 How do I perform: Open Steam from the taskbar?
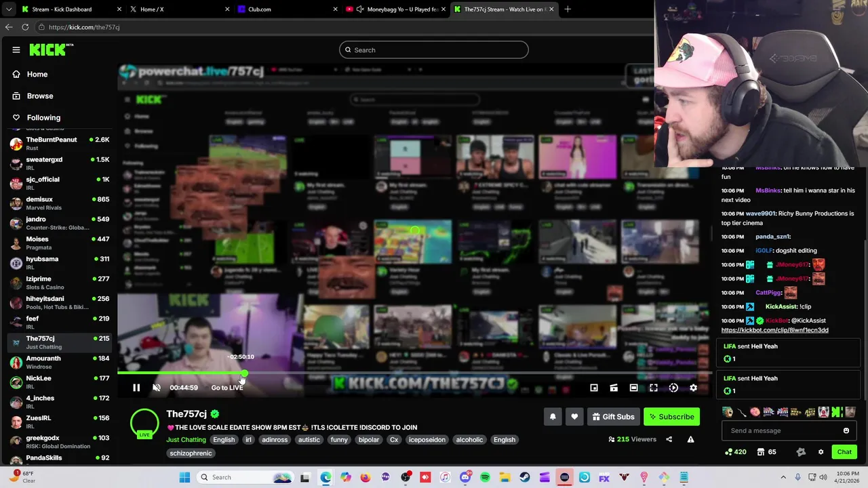(525, 477)
